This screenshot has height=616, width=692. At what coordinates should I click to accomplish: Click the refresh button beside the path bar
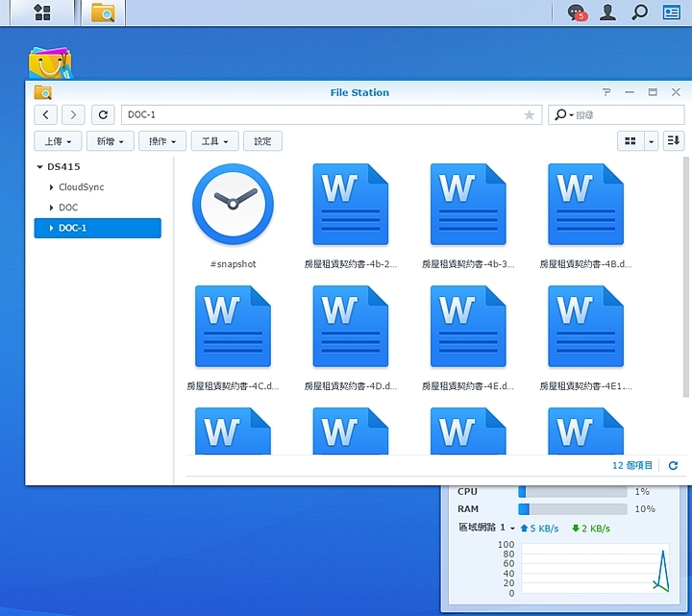(x=104, y=115)
